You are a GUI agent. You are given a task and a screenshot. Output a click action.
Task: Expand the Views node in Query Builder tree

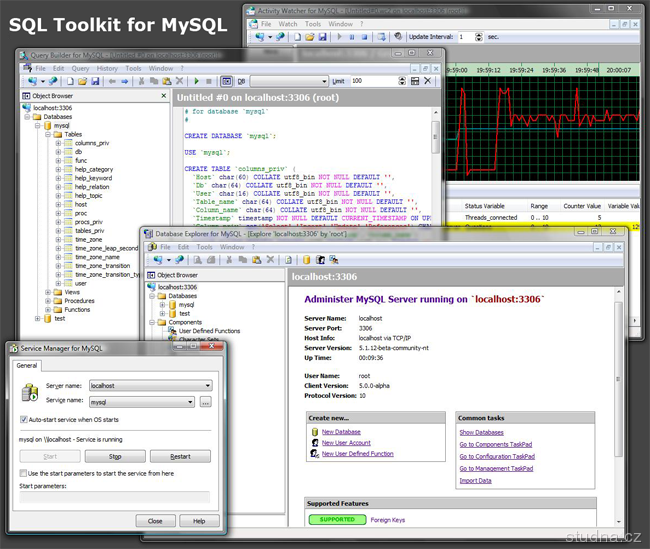tap(47, 291)
